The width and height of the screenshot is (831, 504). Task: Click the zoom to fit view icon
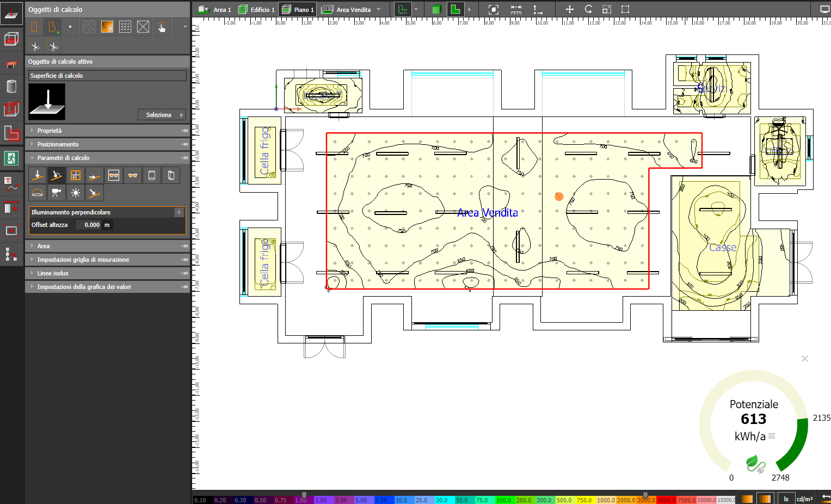point(493,9)
